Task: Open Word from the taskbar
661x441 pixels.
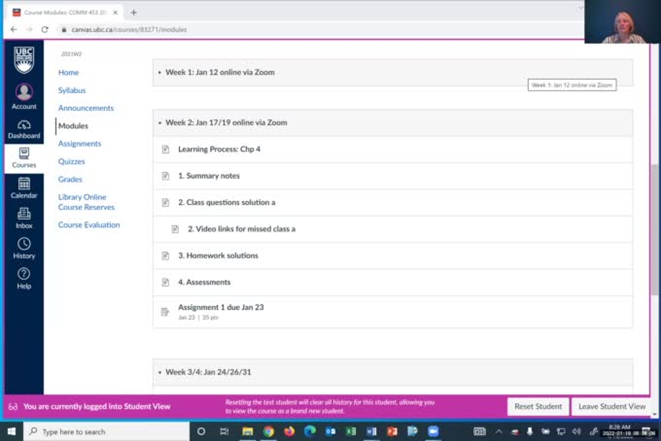Action: [371, 431]
